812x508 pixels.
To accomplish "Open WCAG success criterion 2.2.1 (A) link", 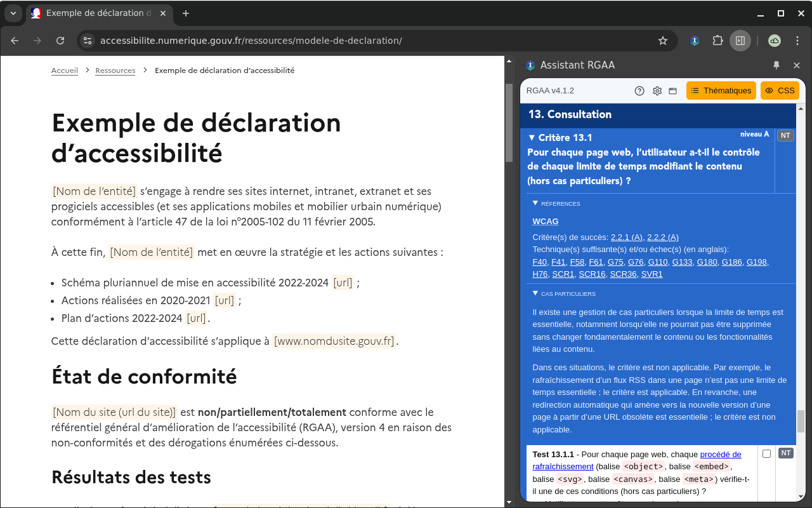I will point(626,237).
